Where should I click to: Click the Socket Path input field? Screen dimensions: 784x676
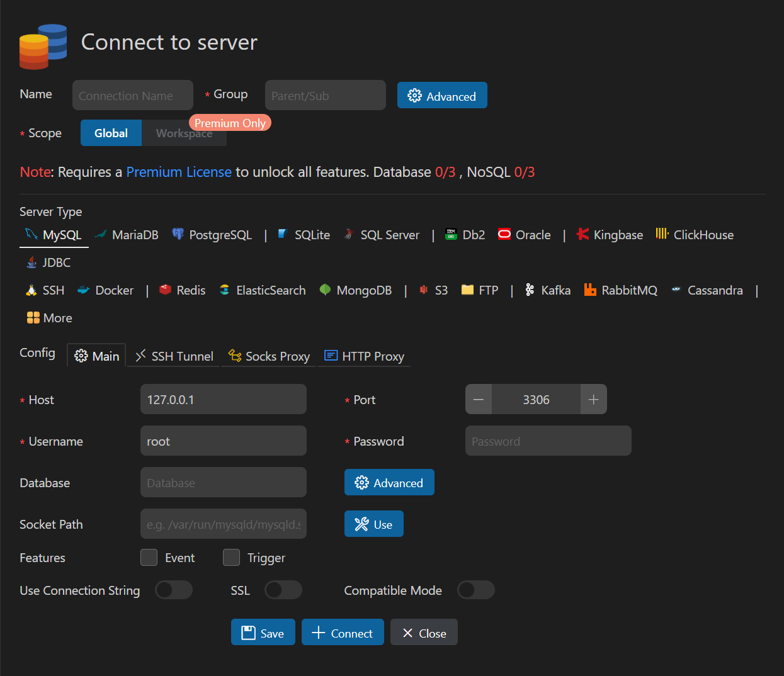(x=224, y=524)
